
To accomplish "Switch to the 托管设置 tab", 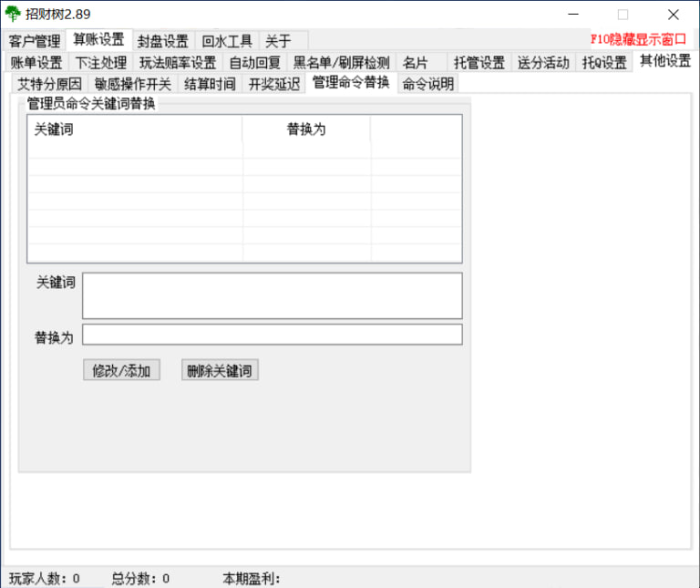I will pos(479,63).
